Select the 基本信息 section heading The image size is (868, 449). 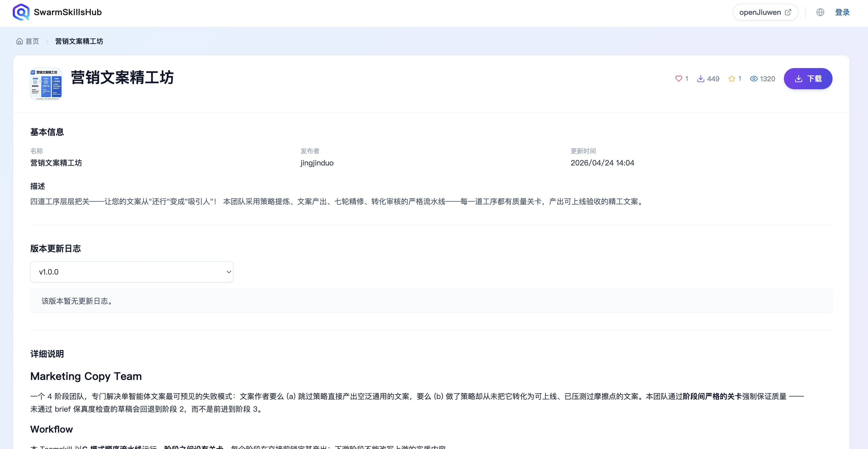(x=47, y=132)
